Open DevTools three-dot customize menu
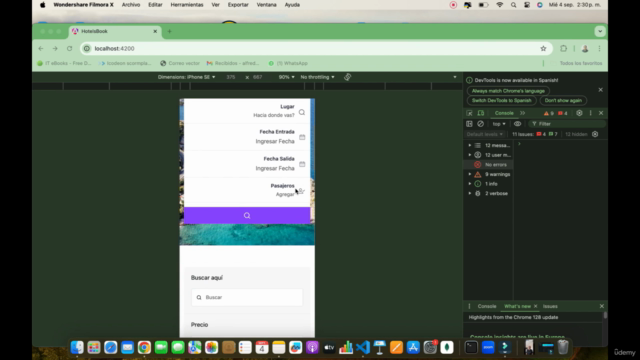Image resolution: width=640 pixels, height=360 pixels. 590,113
